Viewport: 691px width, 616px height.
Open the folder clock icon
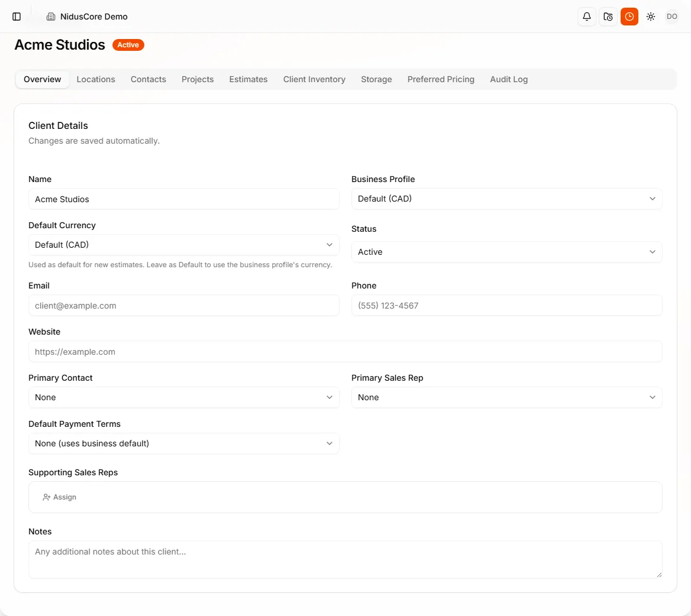click(608, 17)
